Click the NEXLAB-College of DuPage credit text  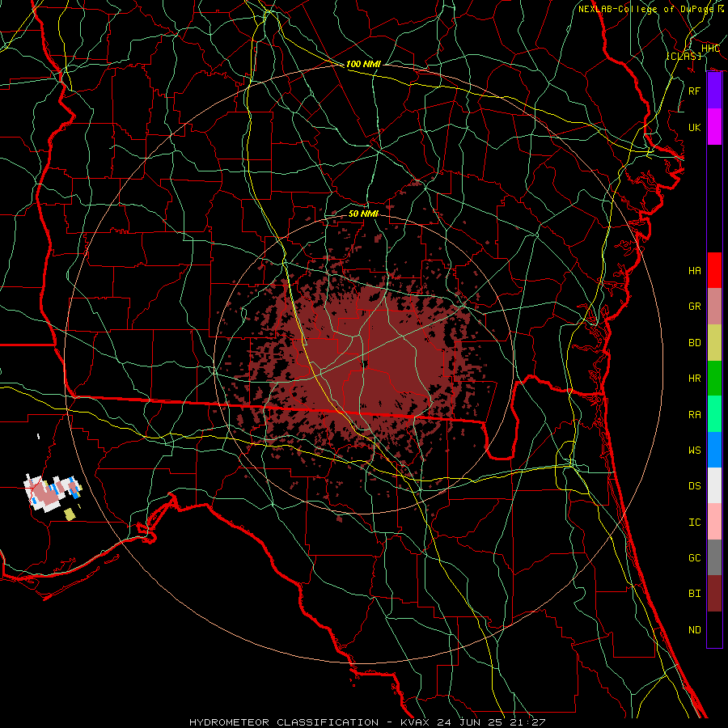tap(646, 9)
